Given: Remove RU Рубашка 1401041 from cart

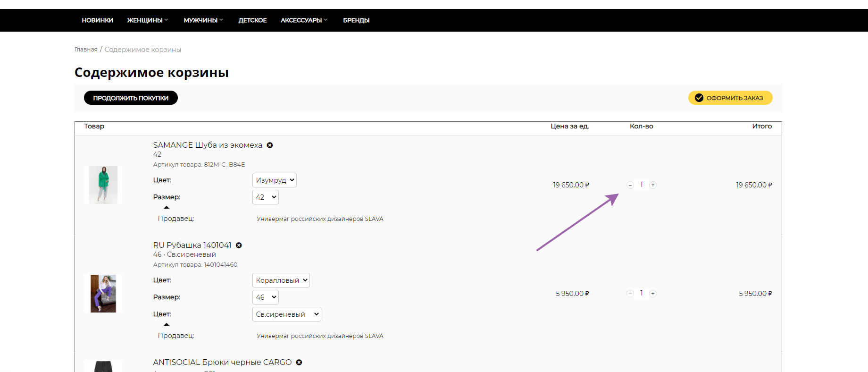Looking at the screenshot, I should click(239, 245).
